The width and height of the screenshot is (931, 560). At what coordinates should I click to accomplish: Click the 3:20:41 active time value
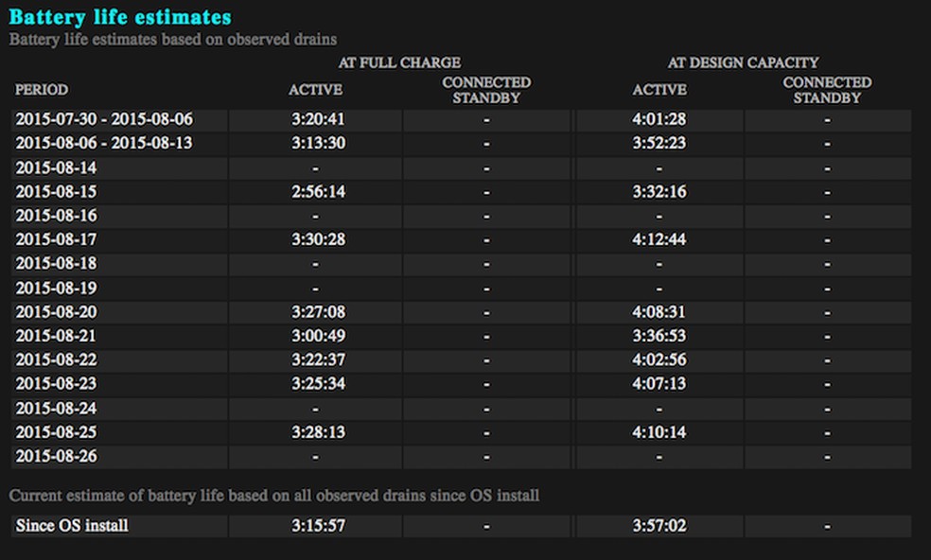pyautogui.click(x=315, y=119)
